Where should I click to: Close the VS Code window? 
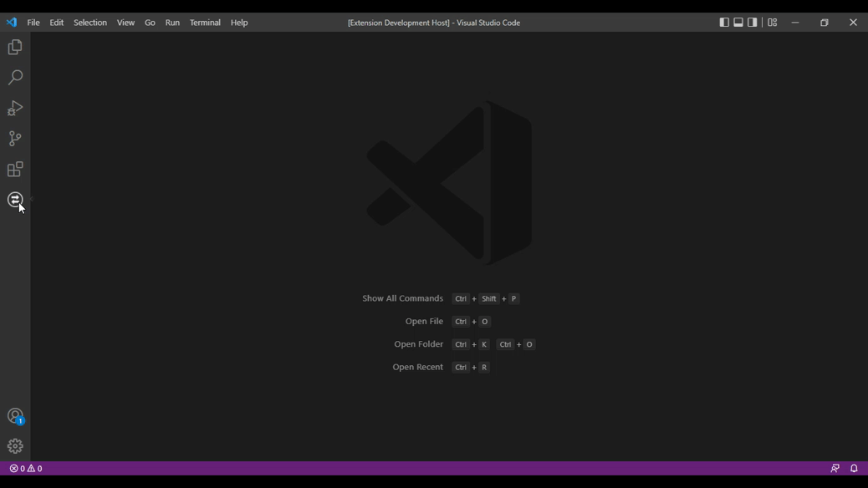(853, 23)
